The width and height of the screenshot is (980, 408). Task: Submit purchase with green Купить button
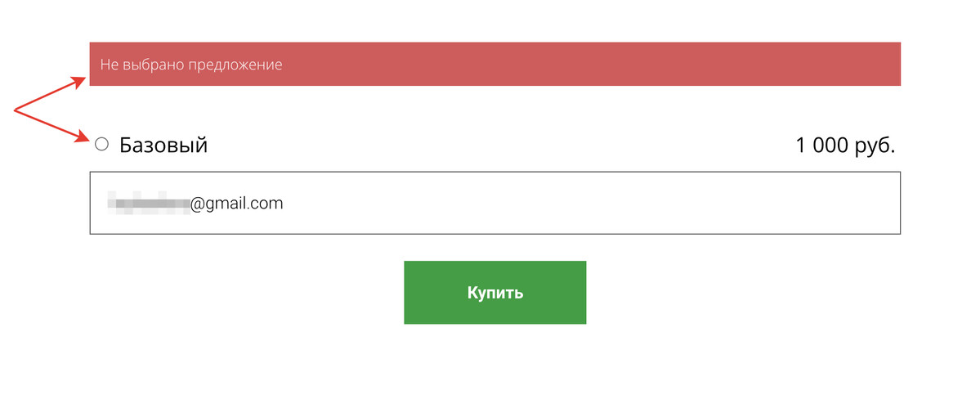(495, 293)
